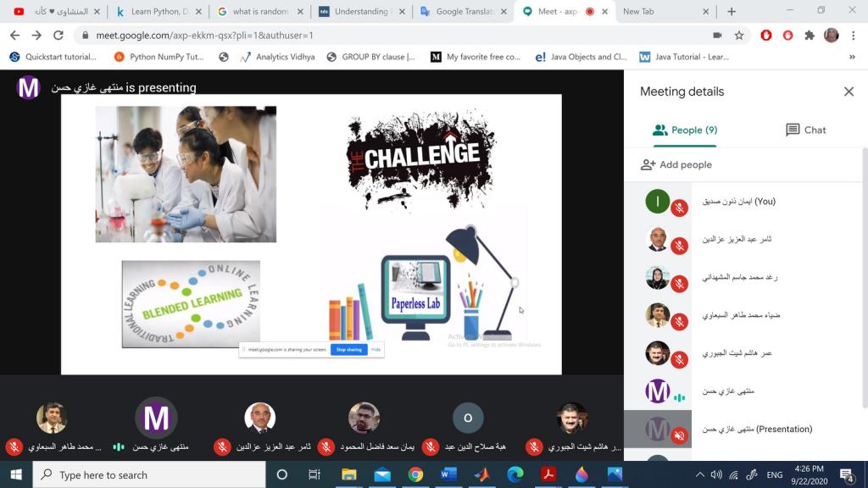Click the camera permission icon in address bar
Viewport: 868px width, 488px height.
coord(717,36)
